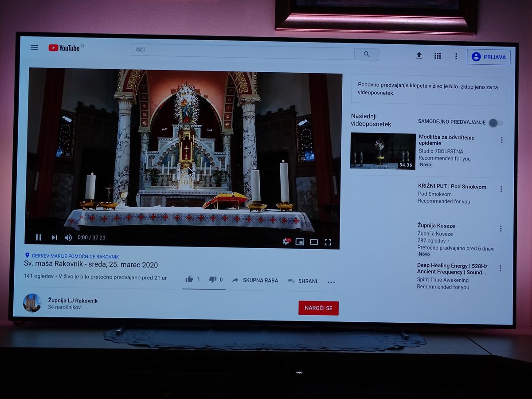This screenshot has width=532, height=399.
Task: Toggle Samodejno predvajanje autoplay switch
Action: pos(495,123)
